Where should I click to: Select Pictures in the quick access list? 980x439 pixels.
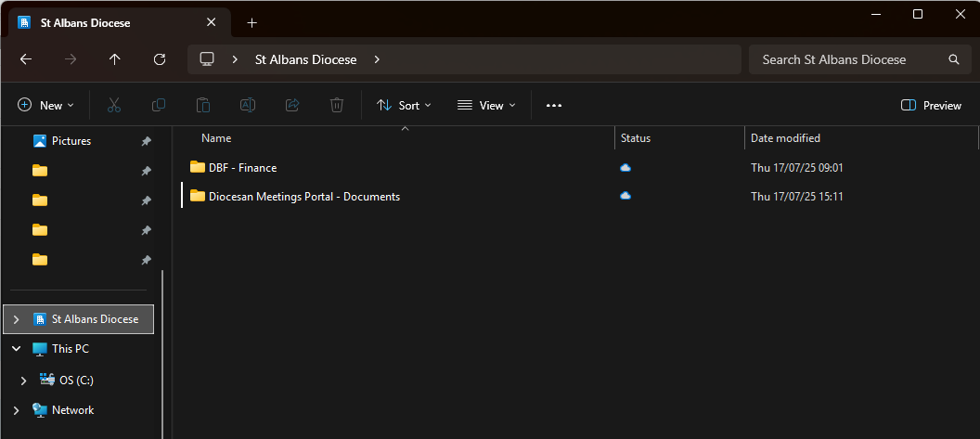click(71, 141)
